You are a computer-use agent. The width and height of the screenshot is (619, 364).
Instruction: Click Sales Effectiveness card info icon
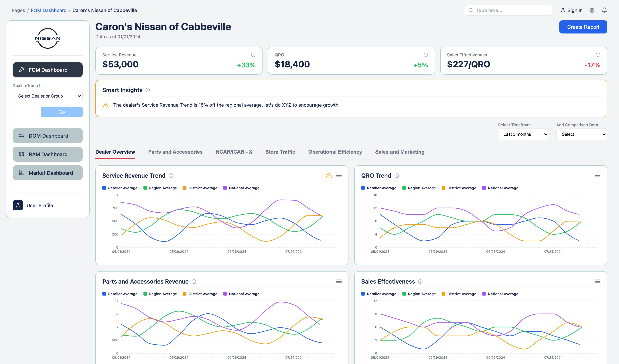(598, 55)
